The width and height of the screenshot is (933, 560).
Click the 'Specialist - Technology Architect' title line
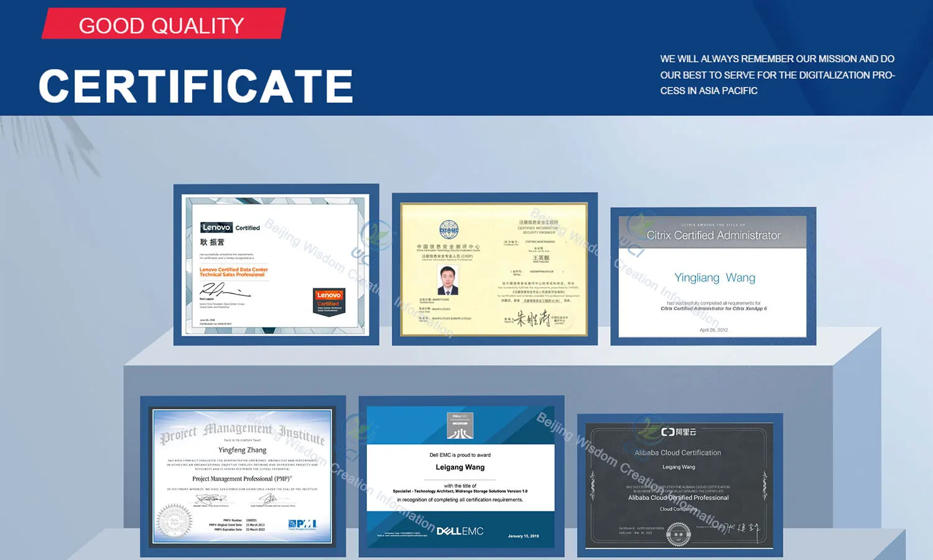(x=460, y=491)
